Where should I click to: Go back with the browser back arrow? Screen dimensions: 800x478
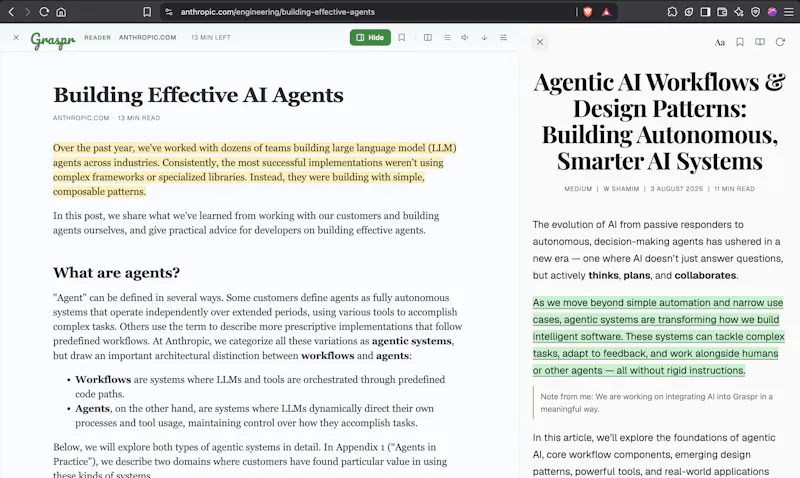click(x=11, y=12)
